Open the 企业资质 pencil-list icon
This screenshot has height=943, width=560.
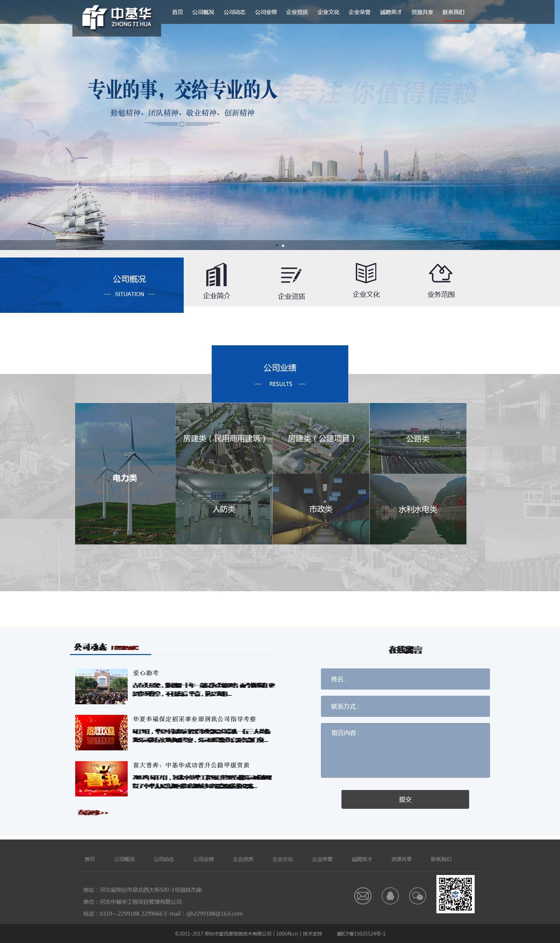coord(291,275)
